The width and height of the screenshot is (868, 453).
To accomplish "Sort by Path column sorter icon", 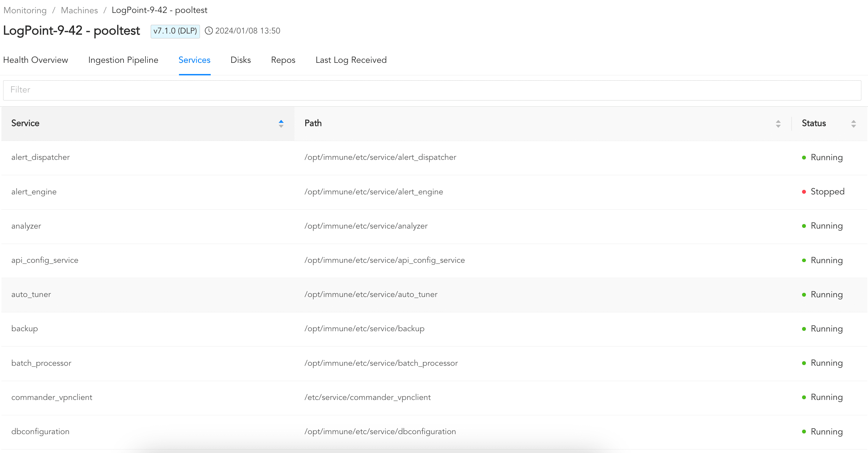I will (x=778, y=124).
